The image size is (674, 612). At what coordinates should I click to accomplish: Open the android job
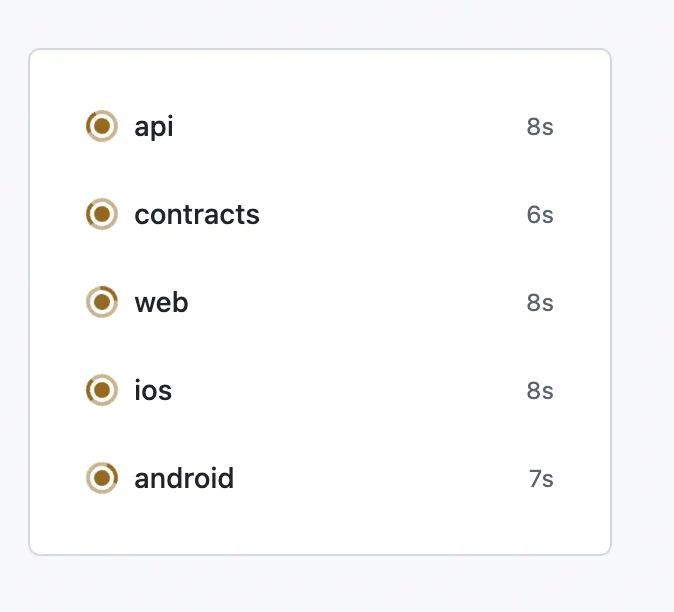coord(184,478)
